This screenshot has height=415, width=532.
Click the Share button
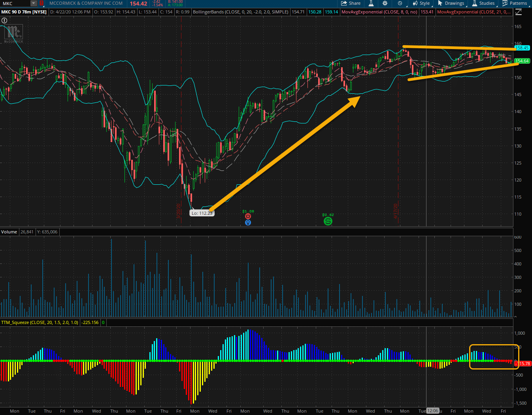coord(351,3)
